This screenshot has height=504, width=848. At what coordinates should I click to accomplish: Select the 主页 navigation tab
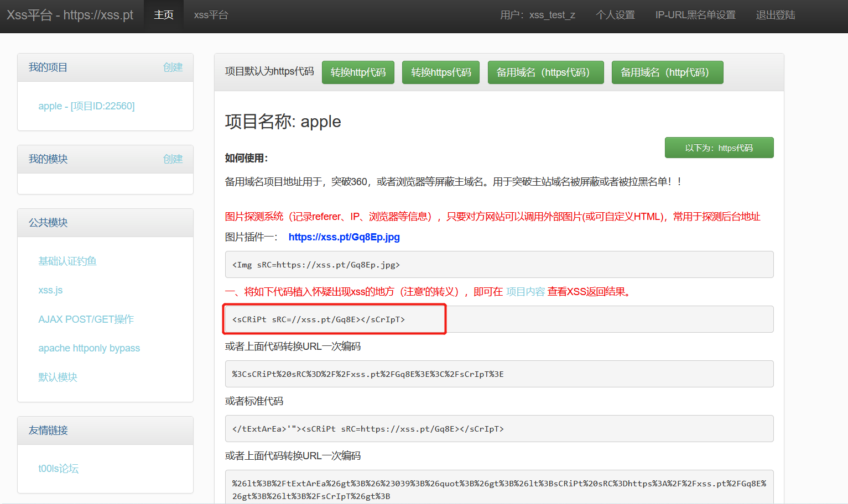point(164,15)
